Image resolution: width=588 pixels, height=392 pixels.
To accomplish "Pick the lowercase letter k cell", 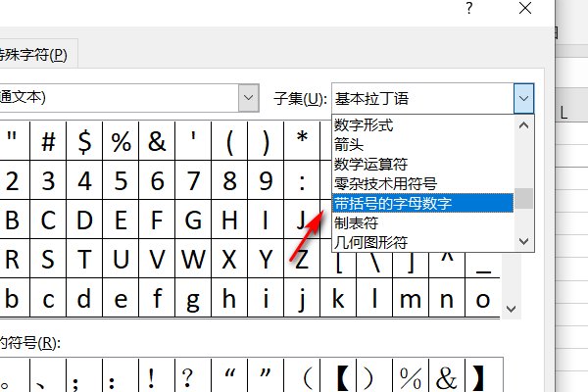I will (x=338, y=298).
